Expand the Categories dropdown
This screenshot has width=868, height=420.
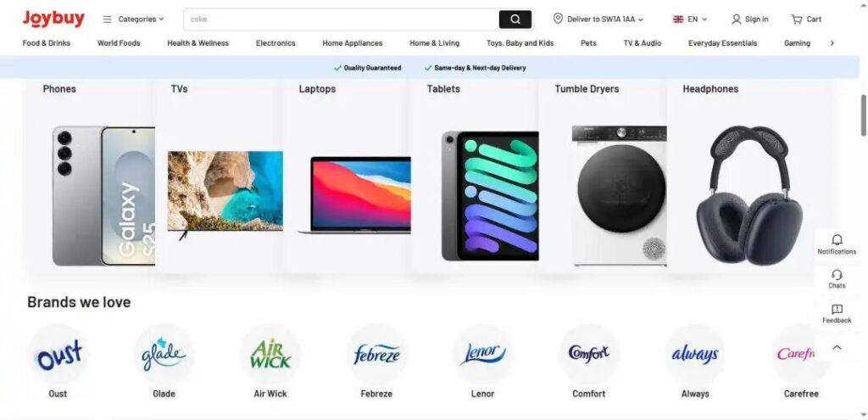tap(133, 20)
